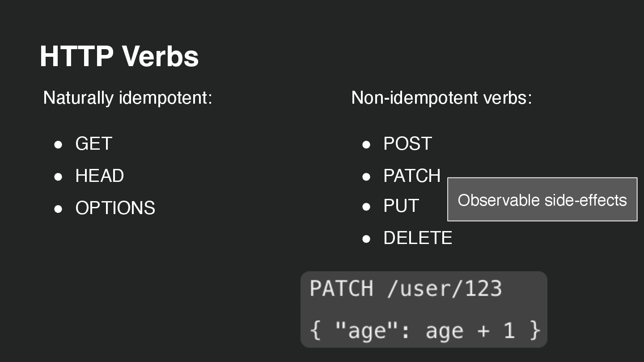Click the "PATCH /user/123" code line
Viewport: 644px width, 362px height.
pyautogui.click(x=406, y=288)
